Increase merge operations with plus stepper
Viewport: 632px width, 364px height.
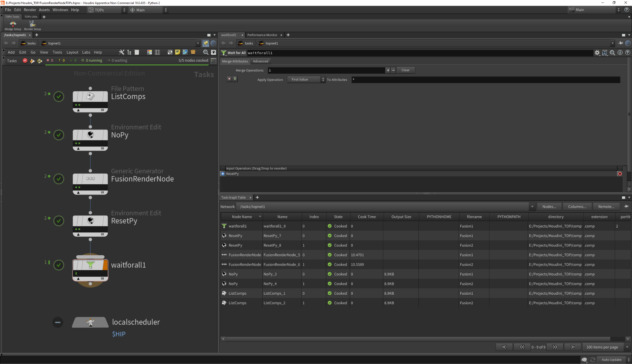(388, 70)
